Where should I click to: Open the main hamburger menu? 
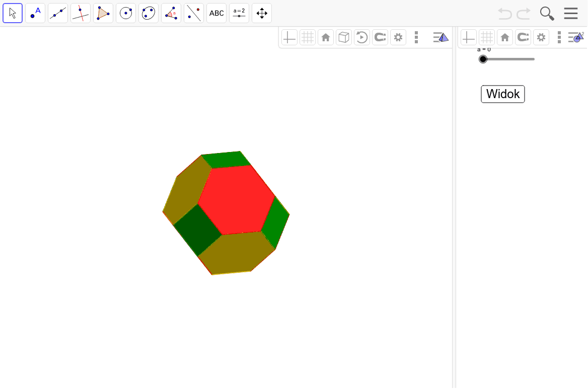571,13
